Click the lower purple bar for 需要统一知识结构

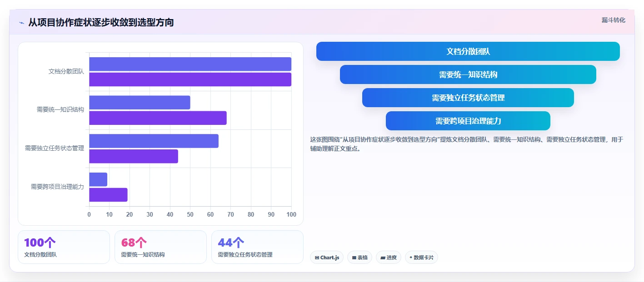coord(158,118)
